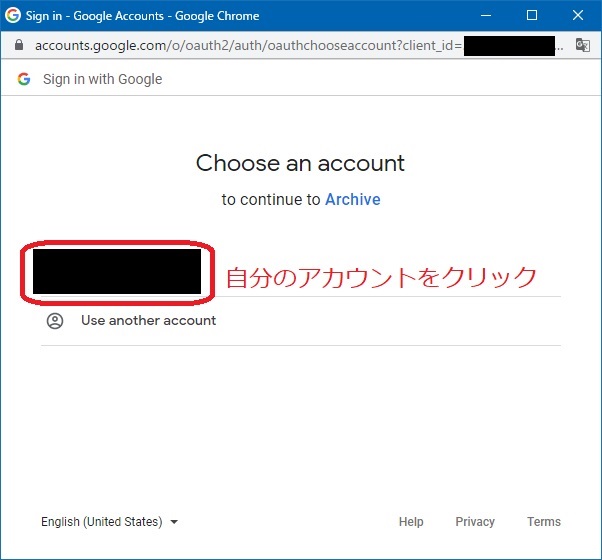Open the Privacy link

[x=475, y=522]
